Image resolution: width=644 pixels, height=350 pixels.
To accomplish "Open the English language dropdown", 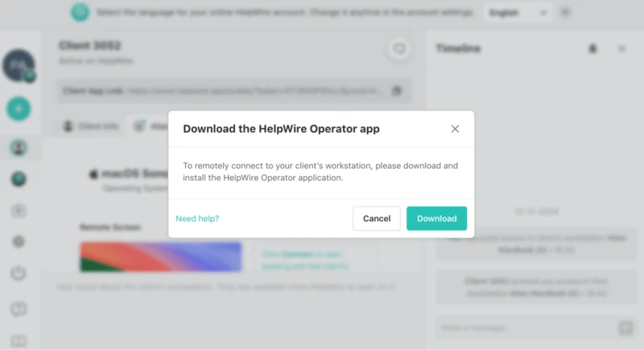I will (x=518, y=13).
